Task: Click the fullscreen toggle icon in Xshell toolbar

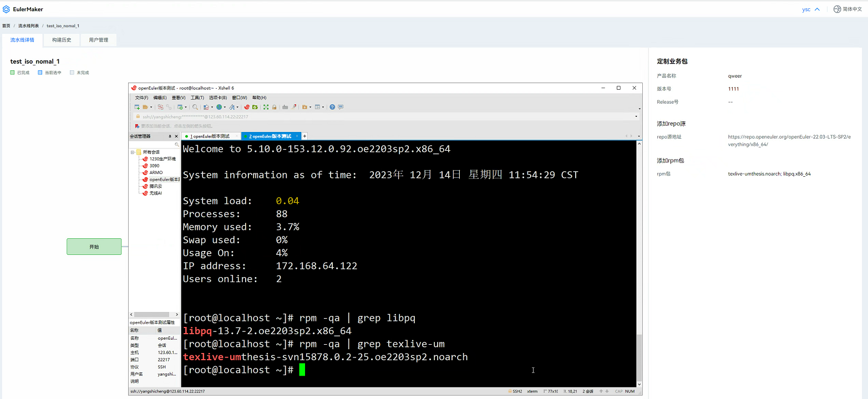Action: [x=266, y=107]
